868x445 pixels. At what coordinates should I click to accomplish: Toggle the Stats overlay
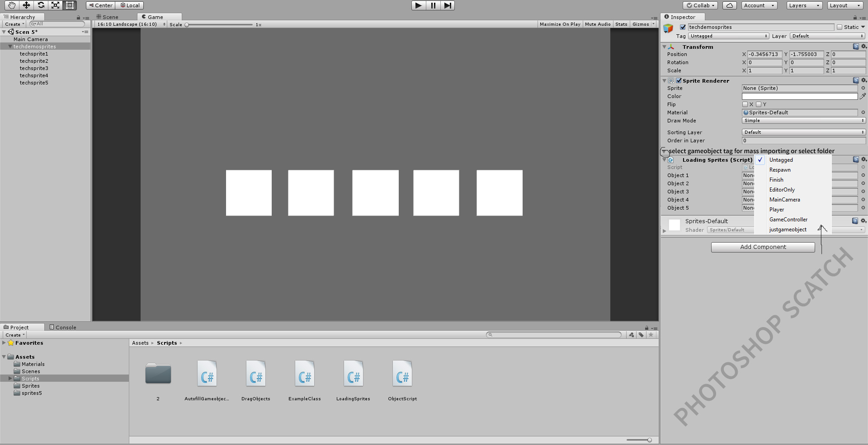(621, 24)
